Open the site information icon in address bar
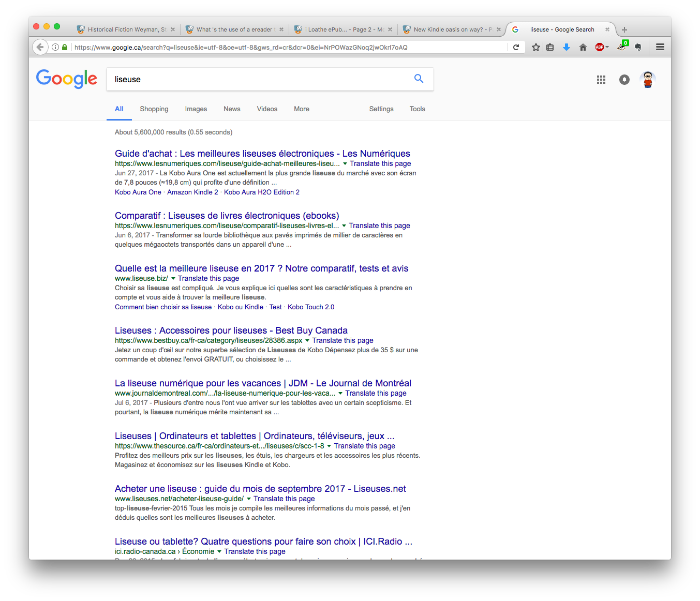 point(55,47)
